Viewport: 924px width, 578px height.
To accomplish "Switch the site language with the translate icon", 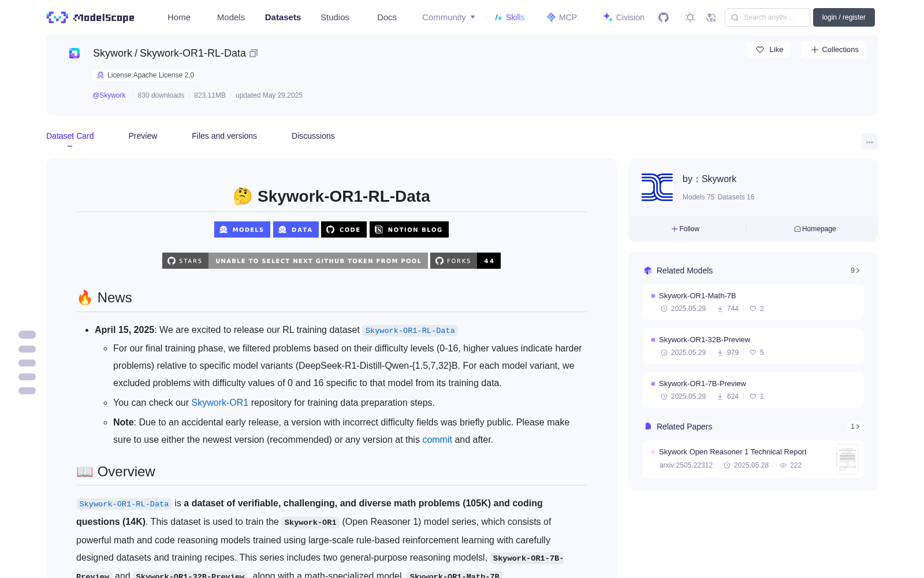I will coord(711,17).
